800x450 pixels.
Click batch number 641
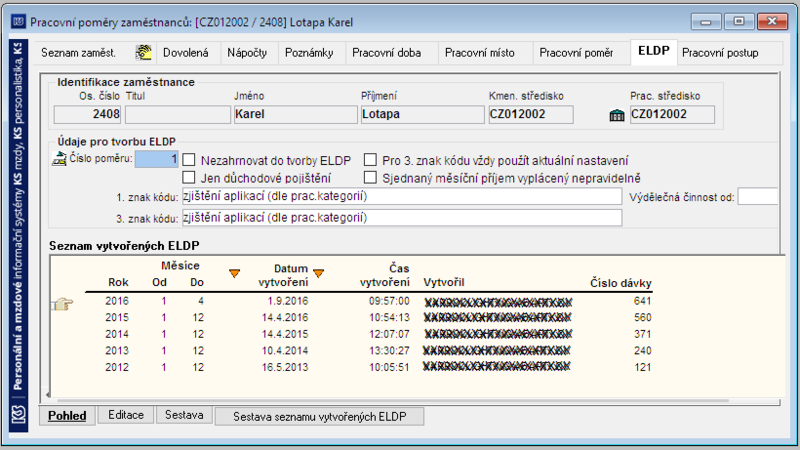coord(642,301)
